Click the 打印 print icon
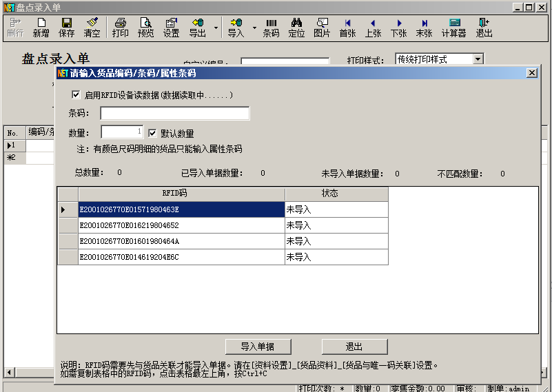 pyautogui.click(x=120, y=28)
